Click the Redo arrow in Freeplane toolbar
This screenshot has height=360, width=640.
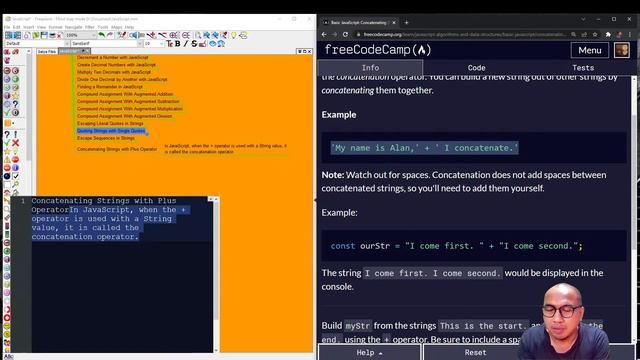(110, 36)
